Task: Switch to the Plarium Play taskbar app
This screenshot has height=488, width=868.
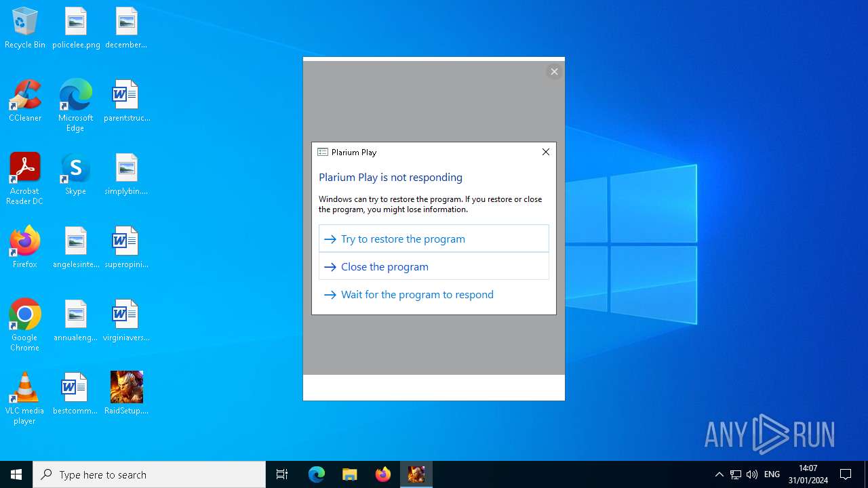Action: pyautogui.click(x=416, y=474)
